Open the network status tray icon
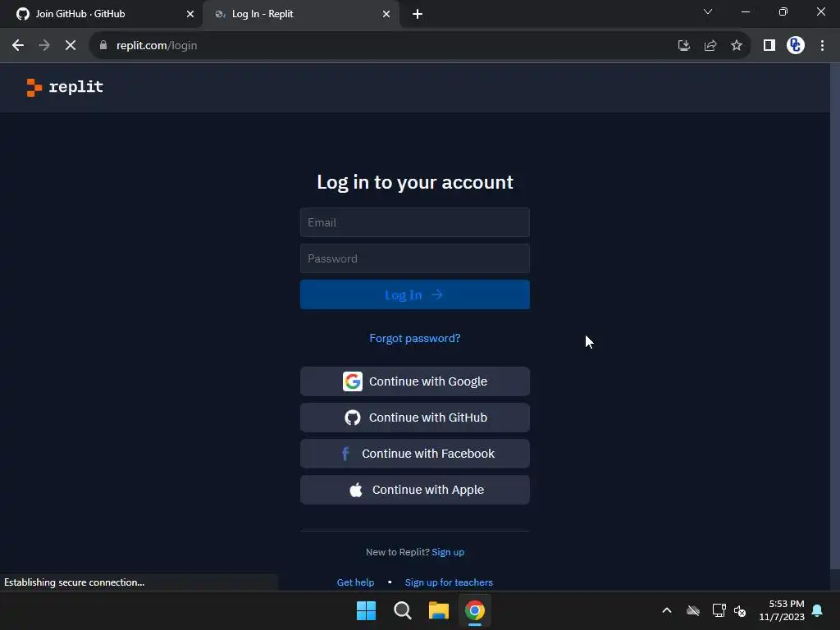The height and width of the screenshot is (630, 840). [719, 610]
